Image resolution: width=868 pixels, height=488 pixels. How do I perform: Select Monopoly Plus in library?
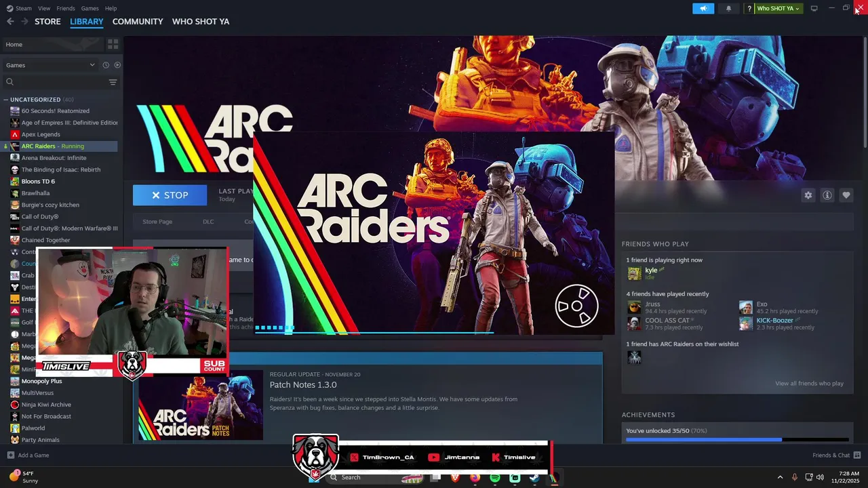pos(41,381)
